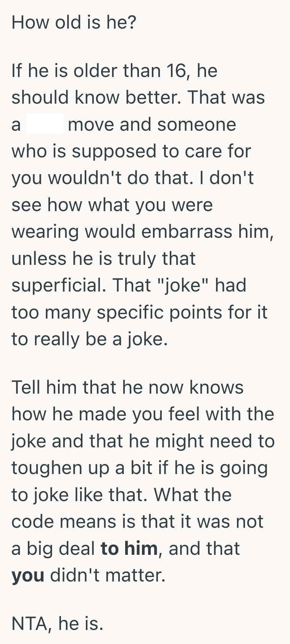This screenshot has height=644, width=290.
Task: Click the phrase "see how what you were"
Action: 112,205
